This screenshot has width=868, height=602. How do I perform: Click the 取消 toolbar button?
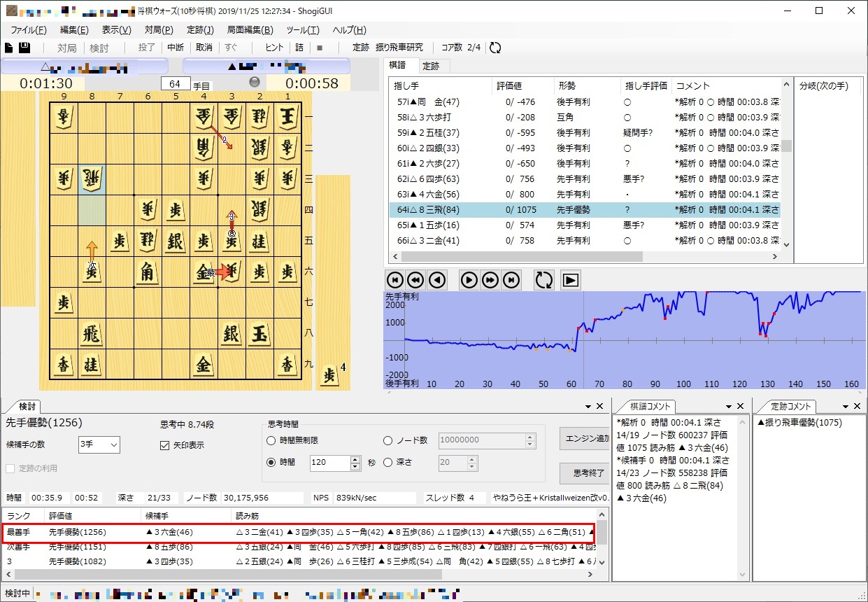coord(204,48)
